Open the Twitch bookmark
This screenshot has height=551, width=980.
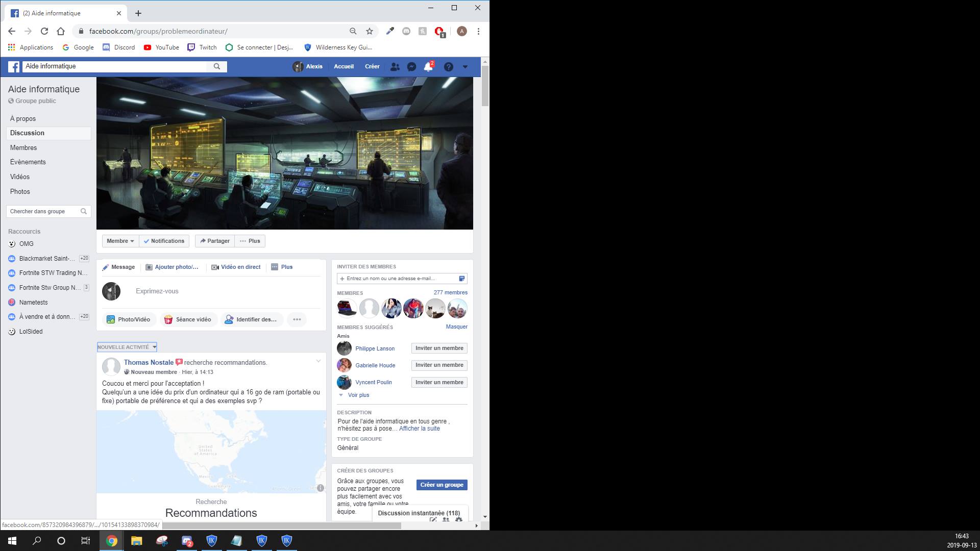(202, 47)
